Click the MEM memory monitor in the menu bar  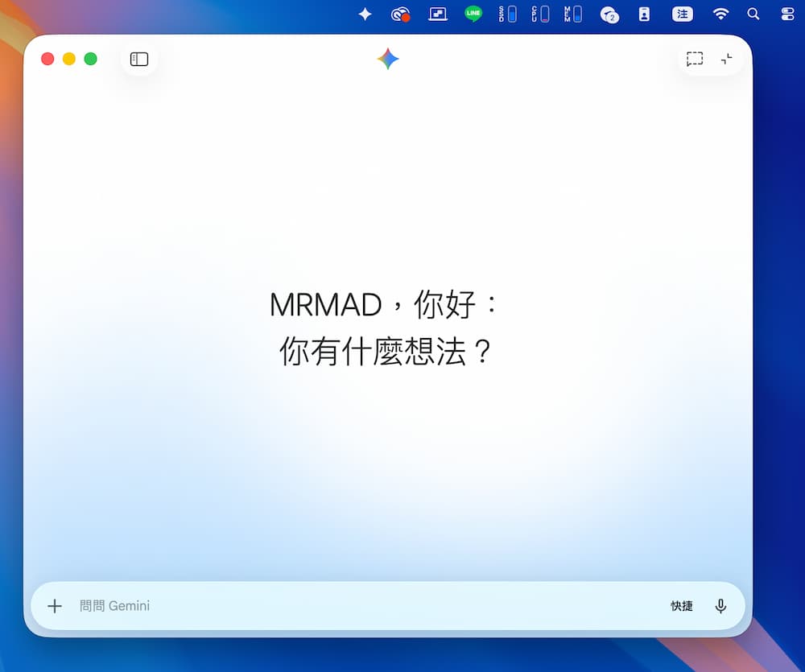coord(574,14)
